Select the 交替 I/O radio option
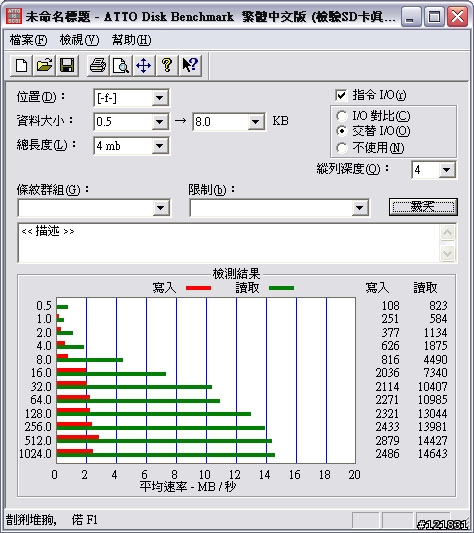 [342, 131]
